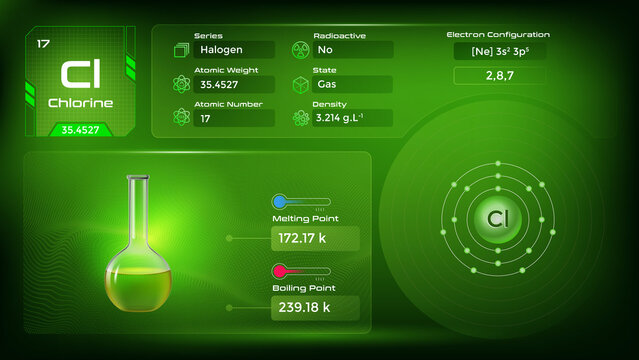Select the Halogen series field
This screenshot has width=639, height=360.
[x=234, y=50]
